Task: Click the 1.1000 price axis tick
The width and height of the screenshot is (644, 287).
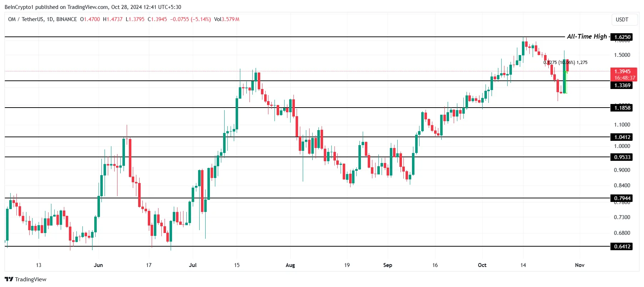Action: [x=622, y=124]
